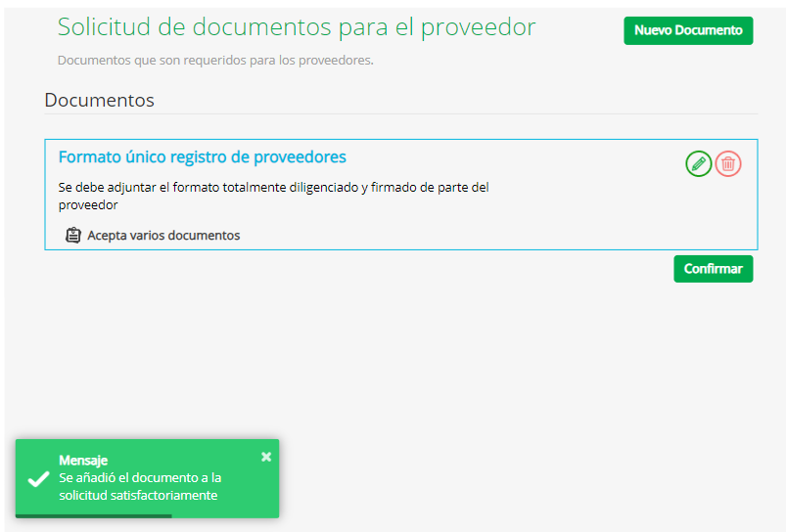The image size is (786, 532).
Task: Click the notification progress bar
Action: pos(94,515)
